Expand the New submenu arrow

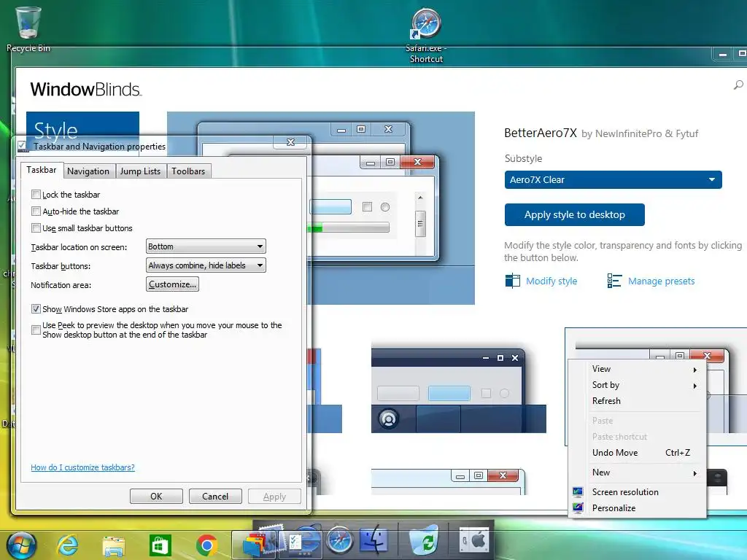[695, 473]
